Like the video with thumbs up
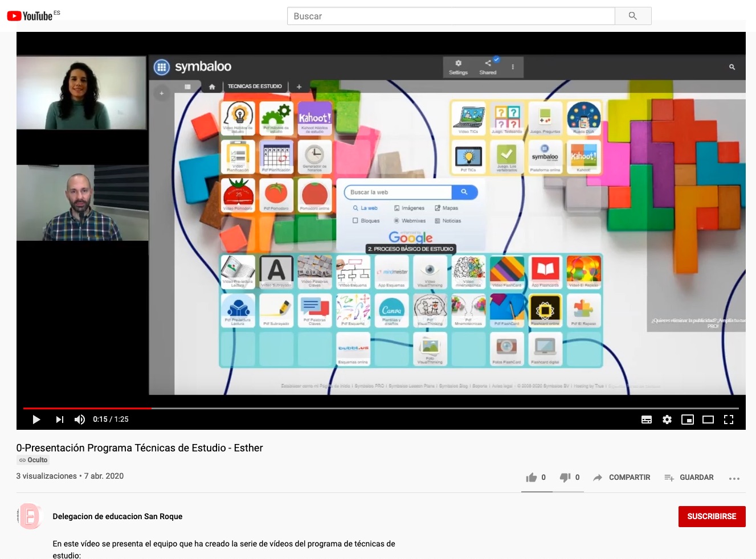 coord(536,478)
